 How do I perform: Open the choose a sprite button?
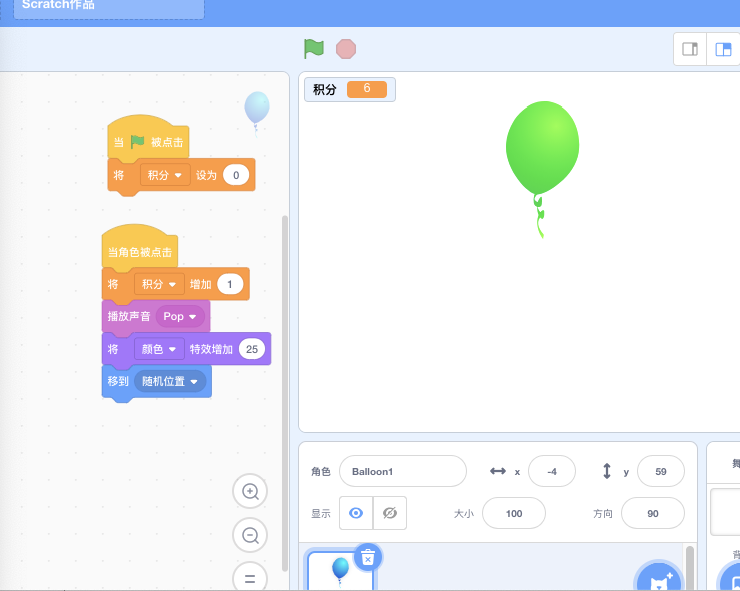657,579
